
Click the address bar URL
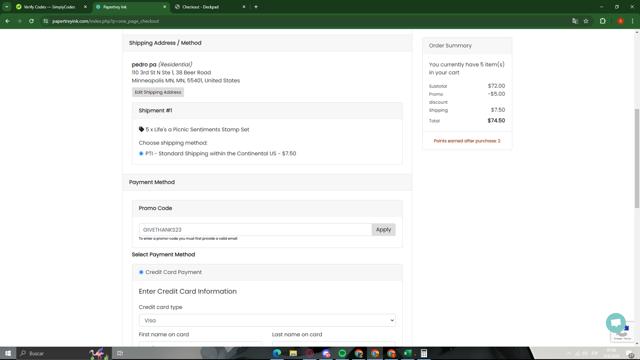pyautogui.click(x=105, y=21)
